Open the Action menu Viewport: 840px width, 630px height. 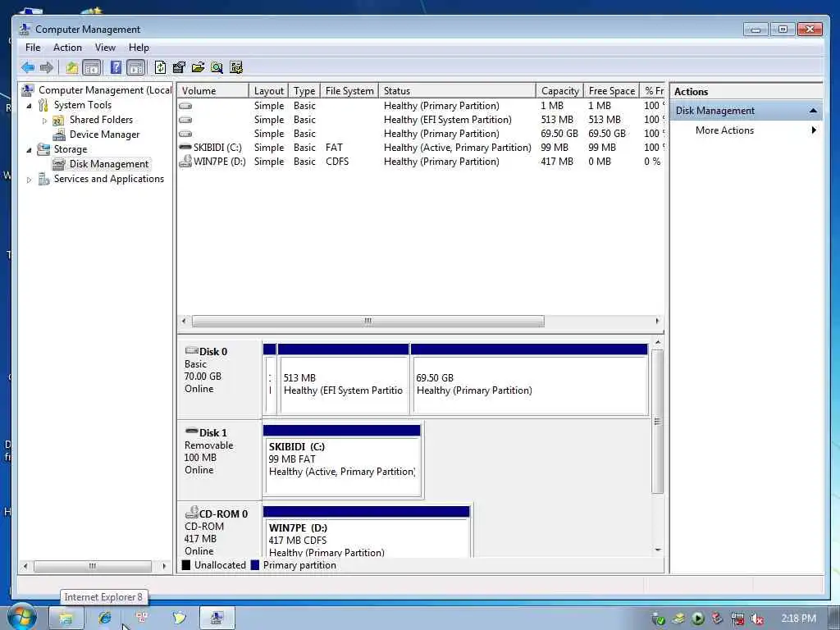[67, 47]
